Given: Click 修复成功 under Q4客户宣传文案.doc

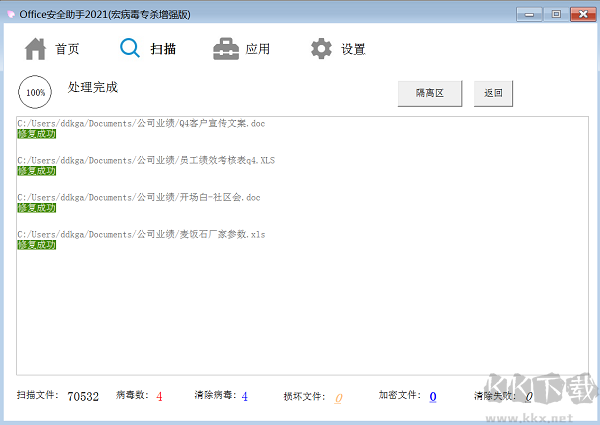Looking at the screenshot, I should [x=37, y=134].
